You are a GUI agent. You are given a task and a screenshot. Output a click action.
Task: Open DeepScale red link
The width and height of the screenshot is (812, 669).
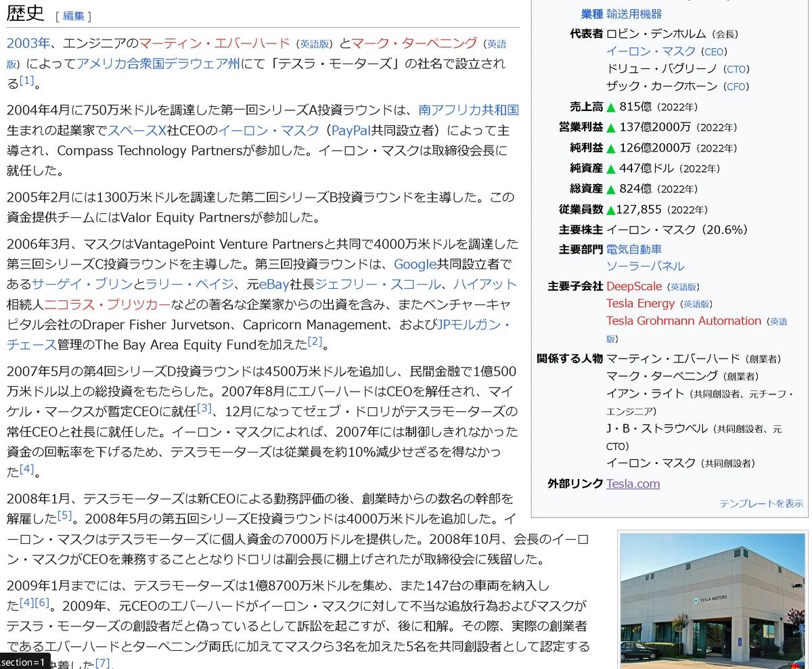(x=634, y=286)
